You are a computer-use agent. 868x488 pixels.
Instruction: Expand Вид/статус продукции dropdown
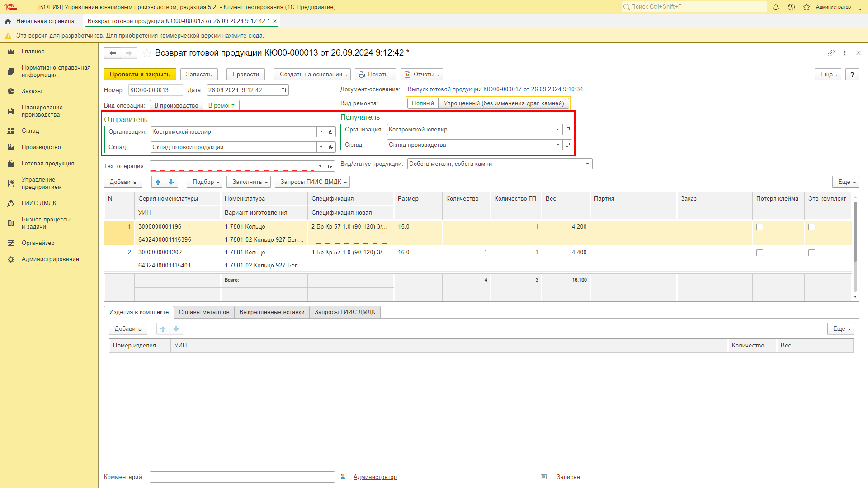587,164
